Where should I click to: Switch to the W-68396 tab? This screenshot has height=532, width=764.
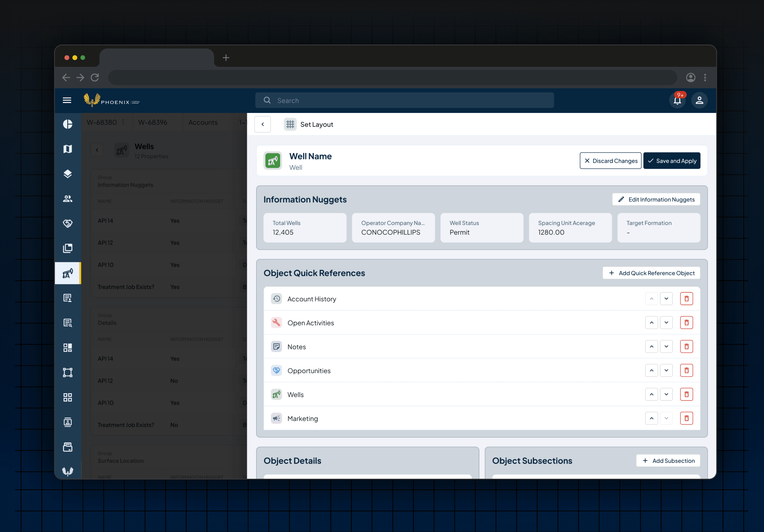tap(152, 122)
